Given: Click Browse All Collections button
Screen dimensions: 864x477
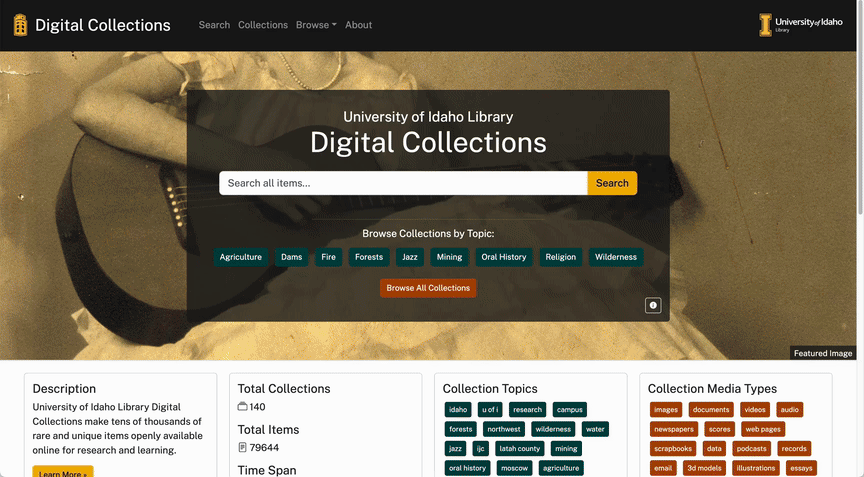Looking at the screenshot, I should click(x=428, y=288).
